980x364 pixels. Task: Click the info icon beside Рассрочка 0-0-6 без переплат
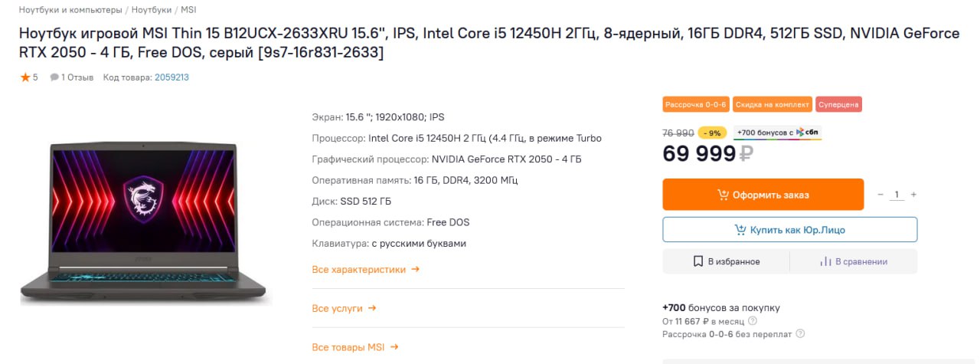click(x=800, y=334)
